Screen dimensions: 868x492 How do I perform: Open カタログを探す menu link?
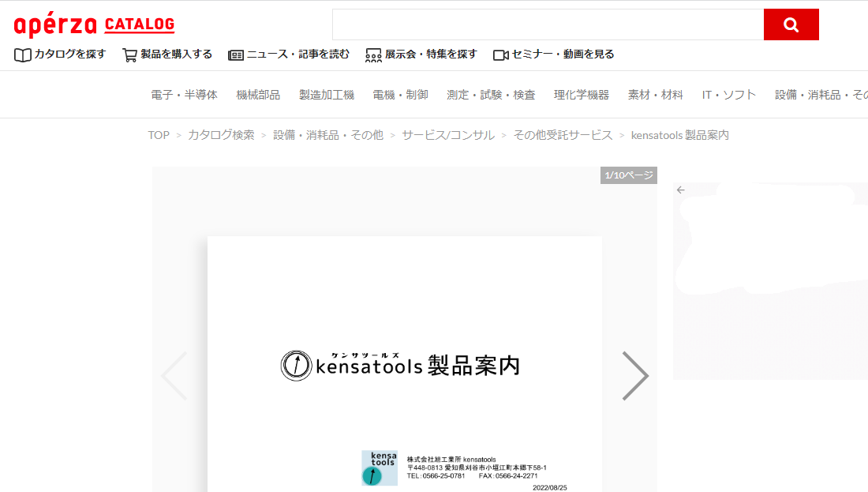(69, 54)
